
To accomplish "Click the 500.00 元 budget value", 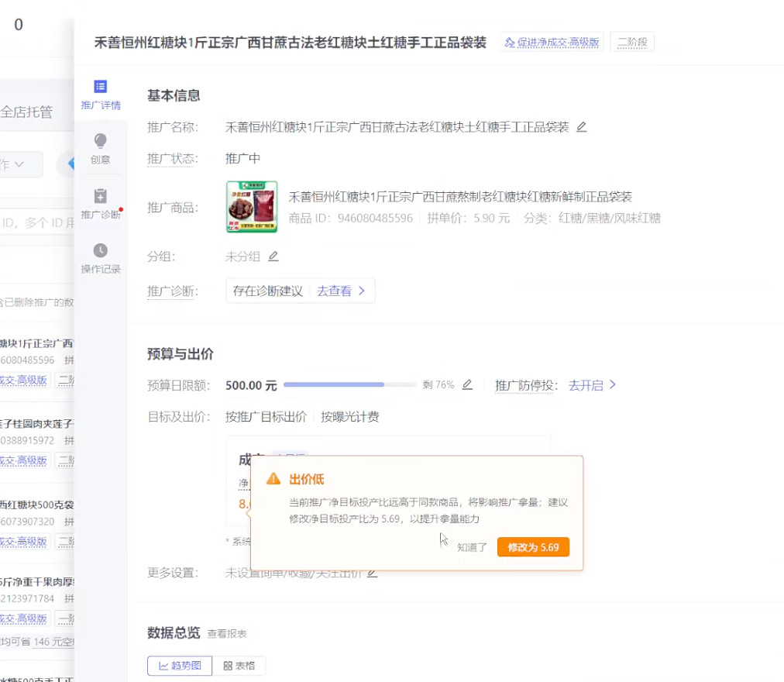I will tap(251, 385).
